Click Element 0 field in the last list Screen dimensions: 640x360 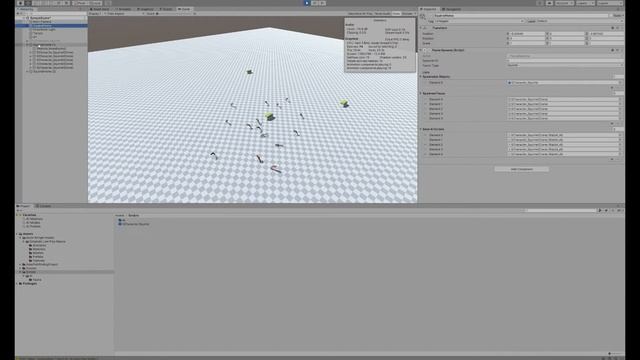[x=565, y=135]
